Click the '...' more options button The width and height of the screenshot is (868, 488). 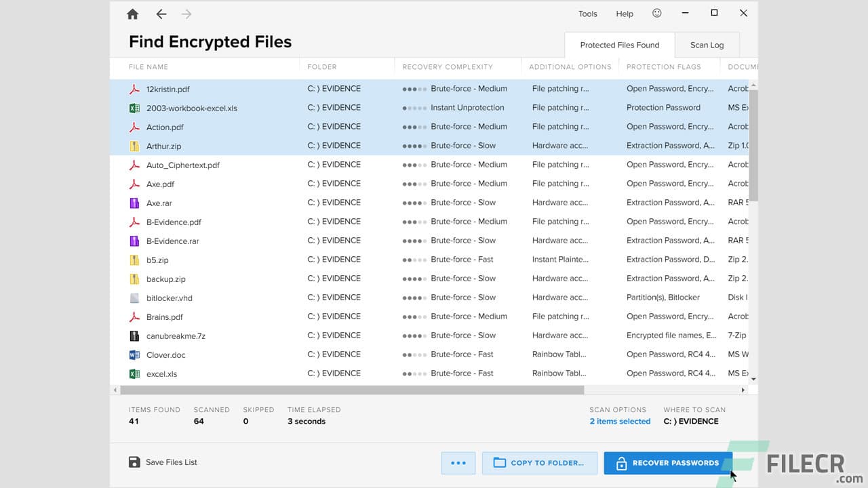(458, 463)
